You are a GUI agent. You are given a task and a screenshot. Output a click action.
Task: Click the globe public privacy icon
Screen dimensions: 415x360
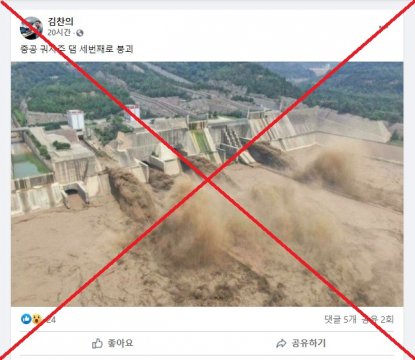click(80, 33)
